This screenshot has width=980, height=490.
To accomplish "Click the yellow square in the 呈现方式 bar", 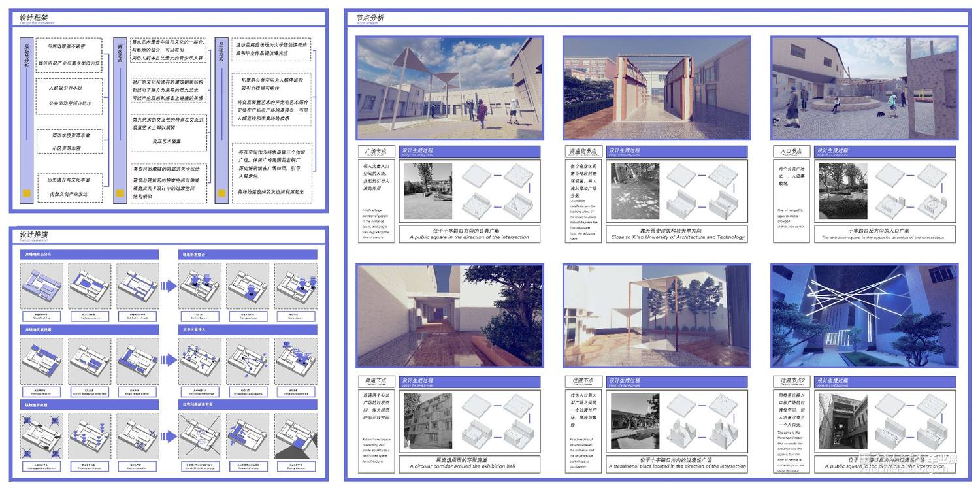I will point(221,194).
